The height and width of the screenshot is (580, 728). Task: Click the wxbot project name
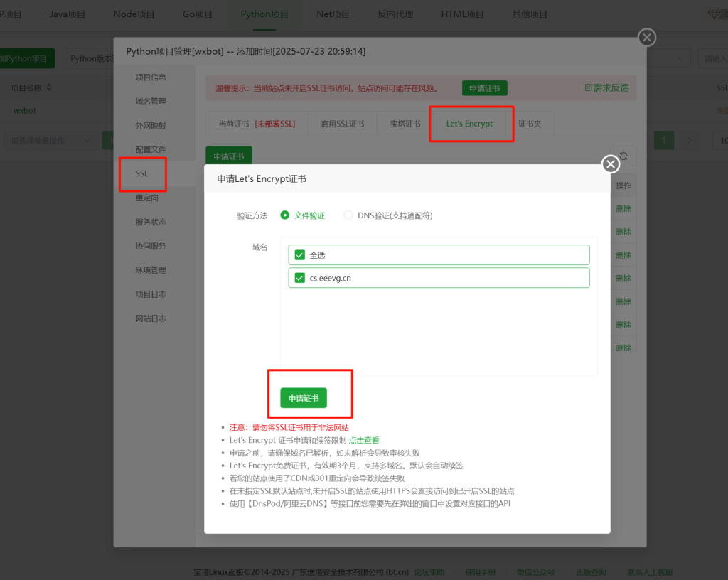[25, 110]
